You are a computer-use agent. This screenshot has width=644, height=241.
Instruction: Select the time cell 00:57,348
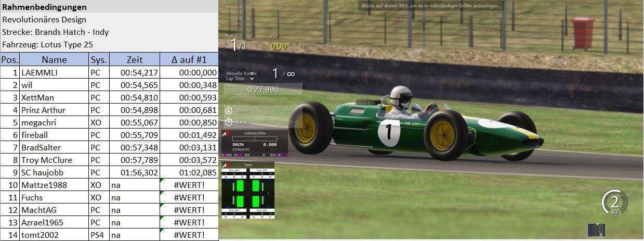135,147
